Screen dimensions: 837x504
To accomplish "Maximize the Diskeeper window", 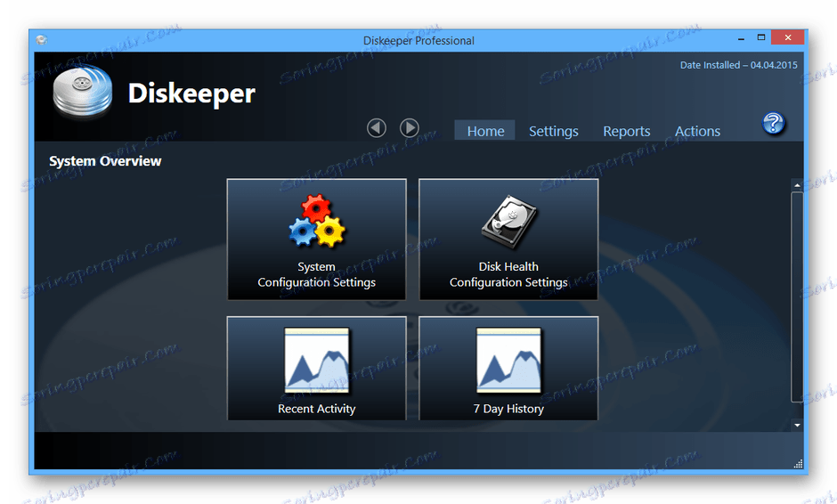I will click(761, 37).
